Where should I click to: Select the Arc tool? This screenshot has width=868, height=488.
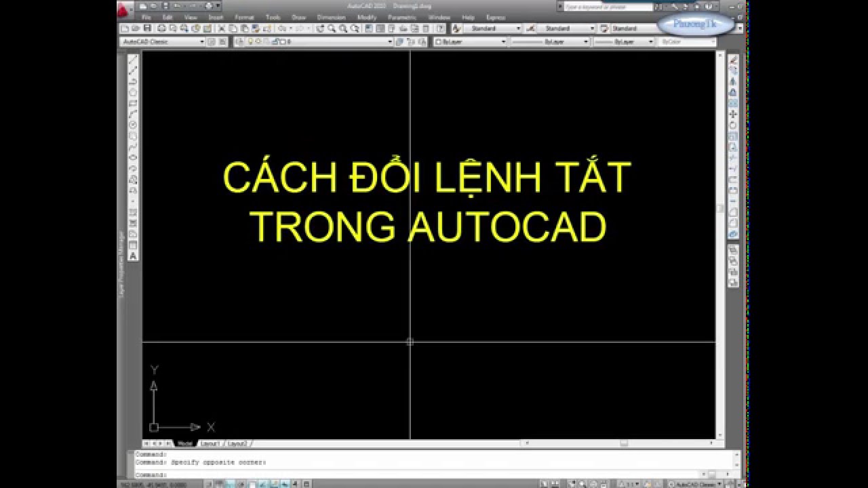tap(133, 114)
